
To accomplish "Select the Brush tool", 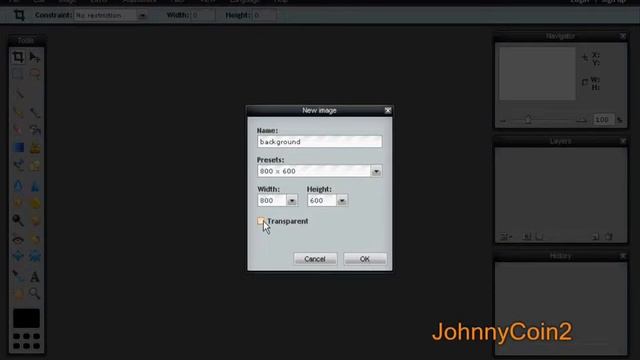I will click(35, 112).
